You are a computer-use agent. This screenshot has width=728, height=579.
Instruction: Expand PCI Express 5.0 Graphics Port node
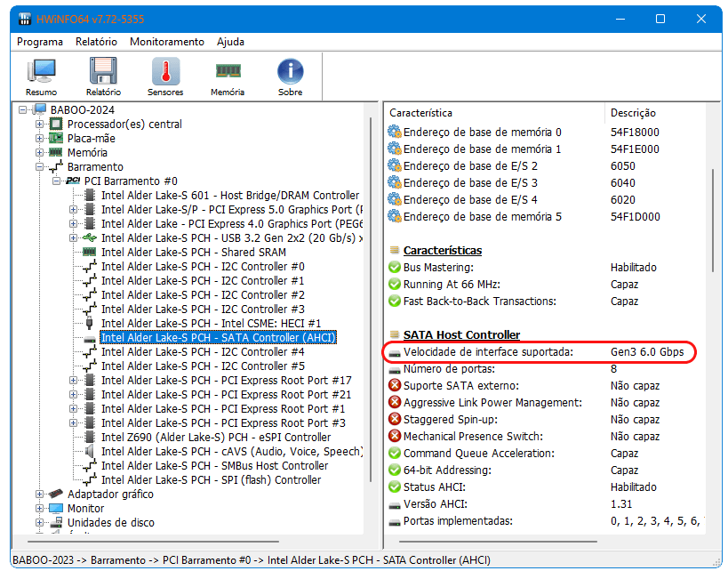[x=74, y=210]
